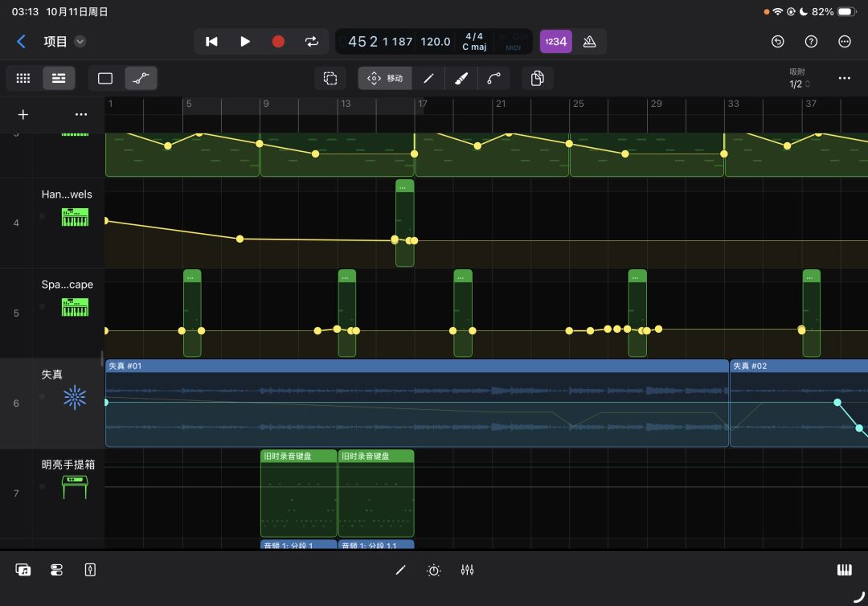
Task: Open the 4/4 C maj signature display
Action: pos(474,42)
